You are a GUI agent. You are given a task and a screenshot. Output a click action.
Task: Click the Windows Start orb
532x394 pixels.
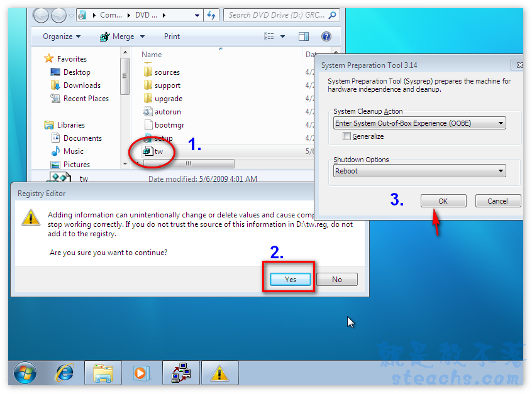point(25,373)
